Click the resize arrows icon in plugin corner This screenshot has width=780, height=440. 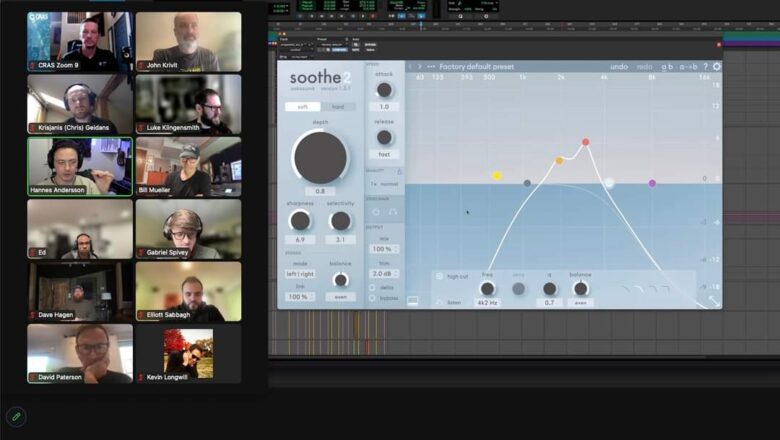pos(714,300)
